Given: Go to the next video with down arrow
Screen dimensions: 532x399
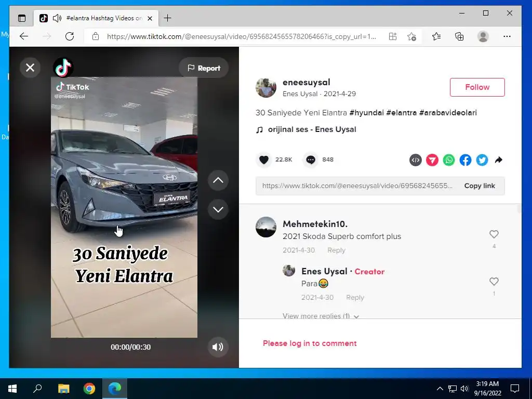Looking at the screenshot, I should [x=218, y=209].
